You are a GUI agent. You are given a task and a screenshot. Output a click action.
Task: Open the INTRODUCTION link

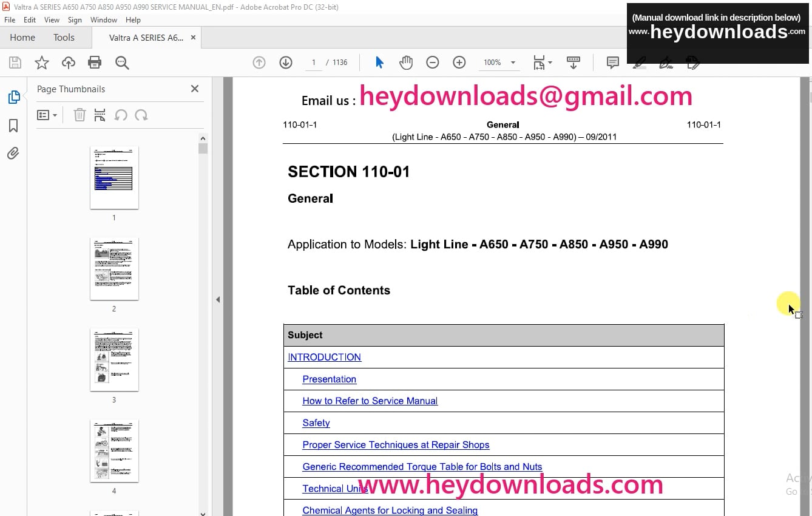[324, 357]
